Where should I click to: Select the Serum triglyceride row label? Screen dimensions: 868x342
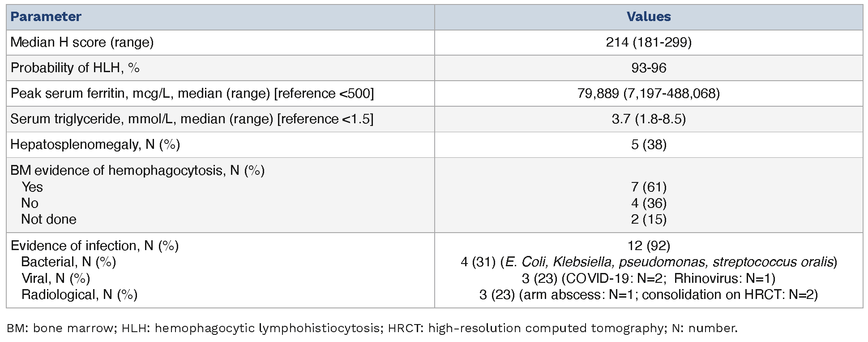click(192, 119)
